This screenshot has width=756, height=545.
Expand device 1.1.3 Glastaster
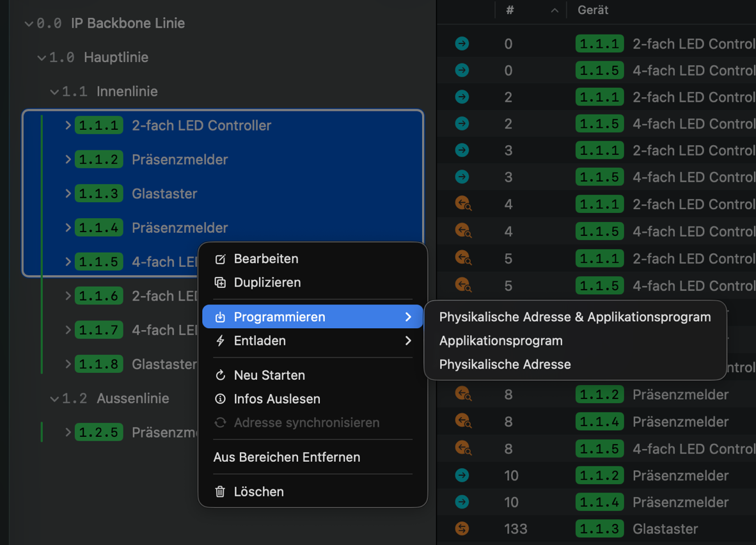point(68,193)
